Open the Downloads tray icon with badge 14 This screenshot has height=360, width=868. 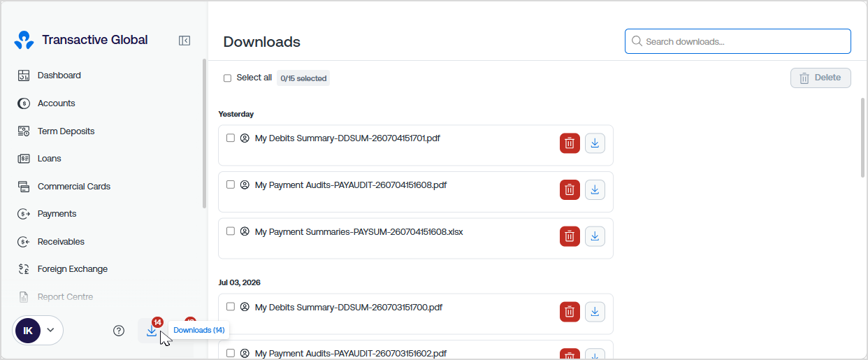point(152,331)
